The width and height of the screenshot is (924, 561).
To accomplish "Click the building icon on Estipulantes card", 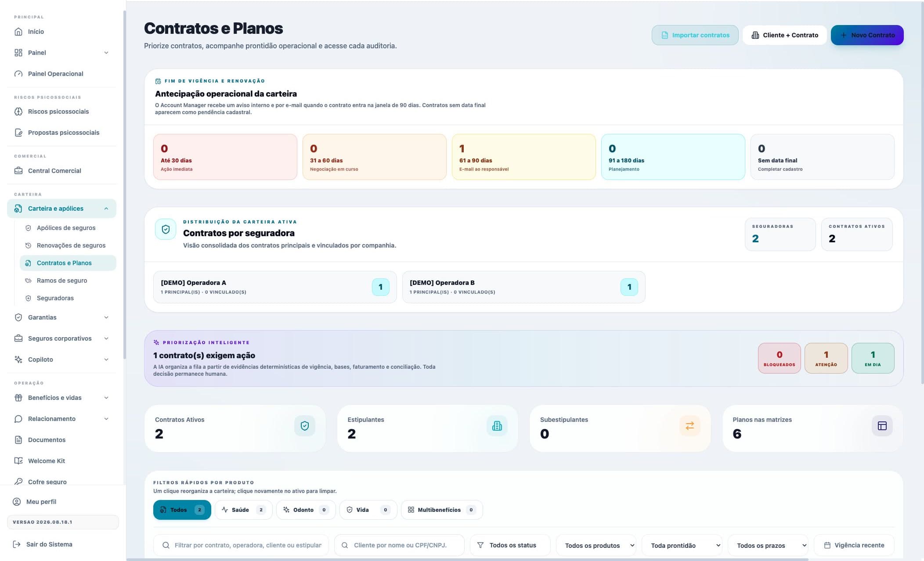I will [497, 426].
